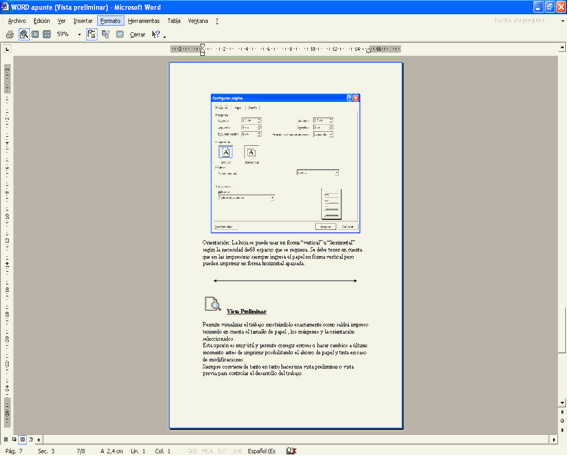Screen dimensions: 568x456
Task: Click 'Sec. 3' in status bar
Action: tap(46, 451)
